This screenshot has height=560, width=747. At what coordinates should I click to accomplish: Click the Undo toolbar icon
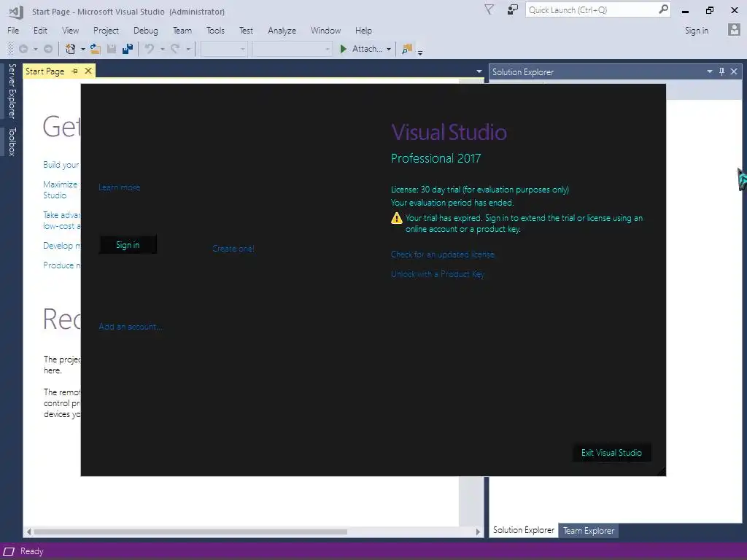tap(150, 49)
